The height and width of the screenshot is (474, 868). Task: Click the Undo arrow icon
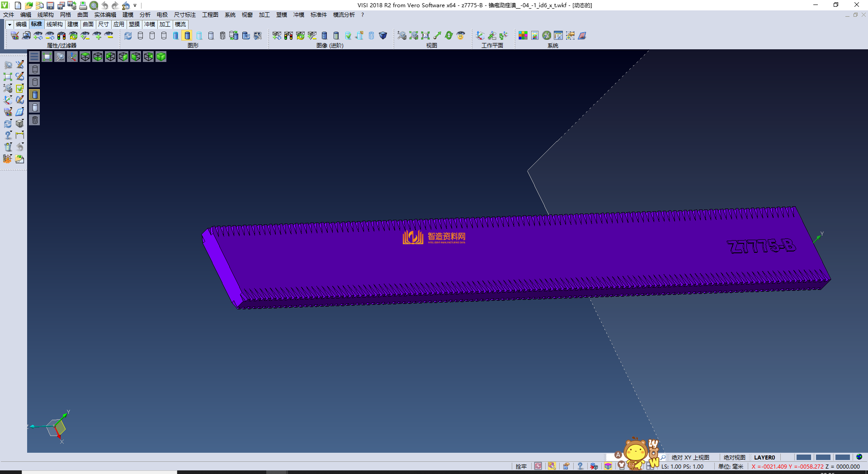coord(104,5)
